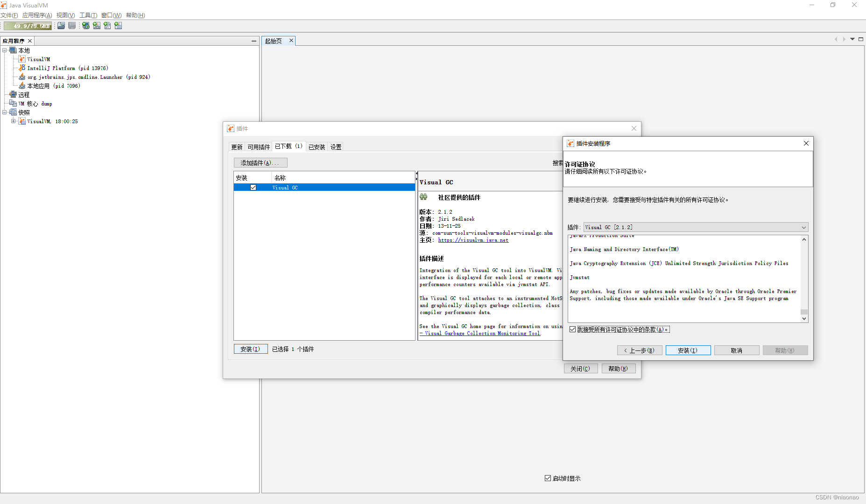The height and width of the screenshot is (504, 866).
Task: Open the 工具(T) menu
Action: pos(88,15)
